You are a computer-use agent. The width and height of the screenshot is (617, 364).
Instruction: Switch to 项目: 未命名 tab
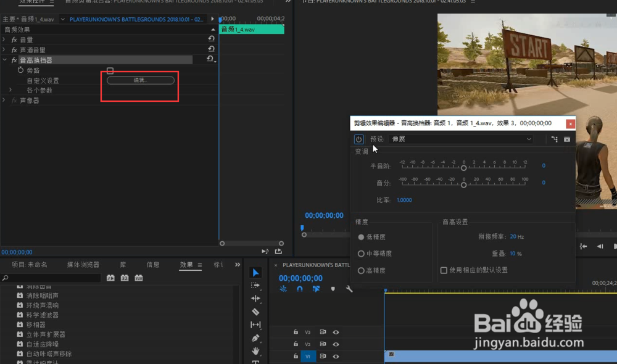tap(30, 265)
